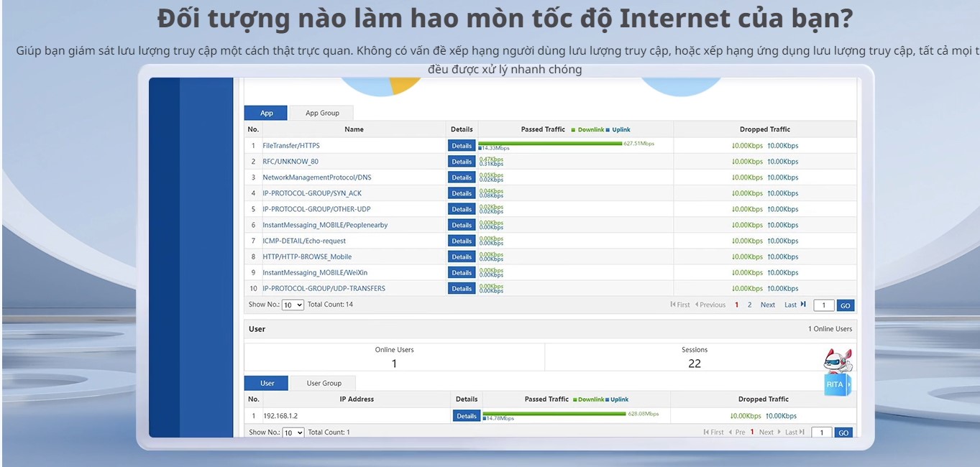Open Show No. dropdown in app table
980x467 pixels.
point(293,305)
